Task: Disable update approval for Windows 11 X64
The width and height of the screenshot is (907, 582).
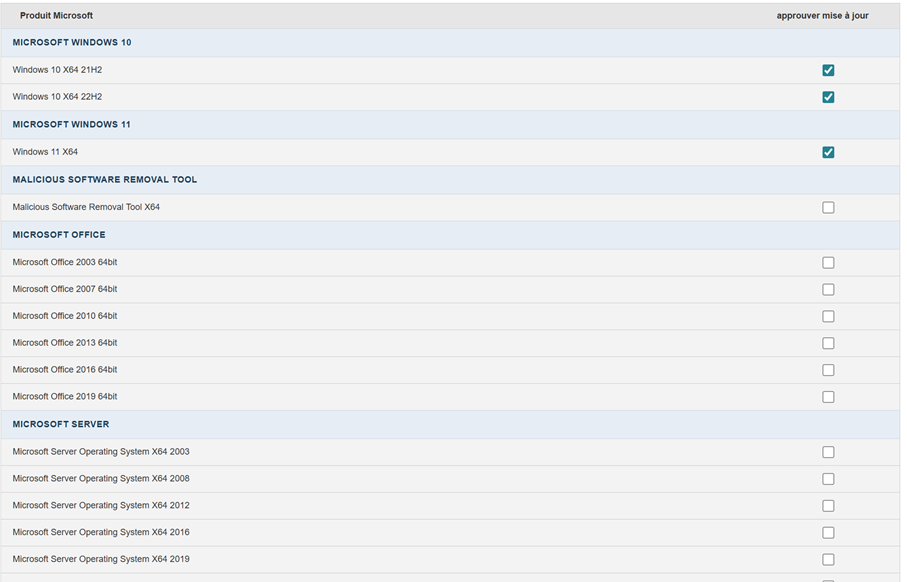Action: click(x=828, y=152)
